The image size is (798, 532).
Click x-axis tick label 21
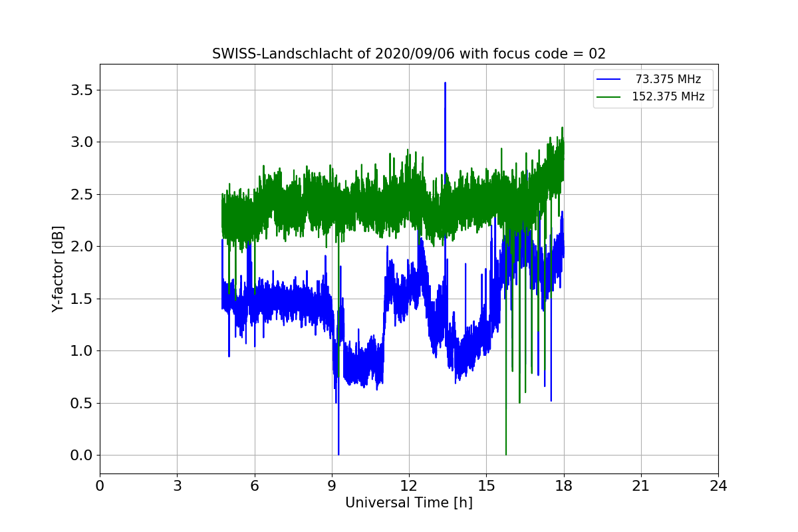coord(641,486)
